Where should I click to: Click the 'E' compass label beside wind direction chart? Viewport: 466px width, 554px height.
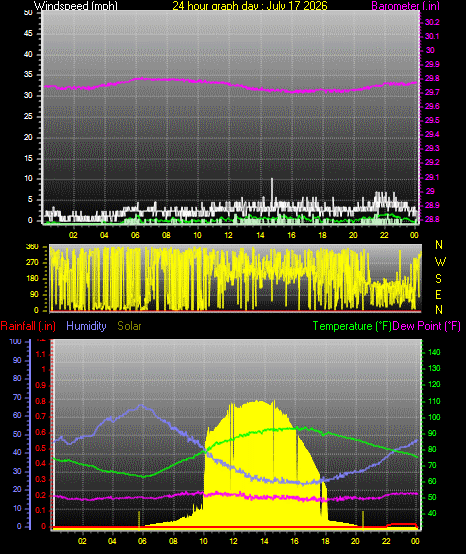(x=438, y=294)
